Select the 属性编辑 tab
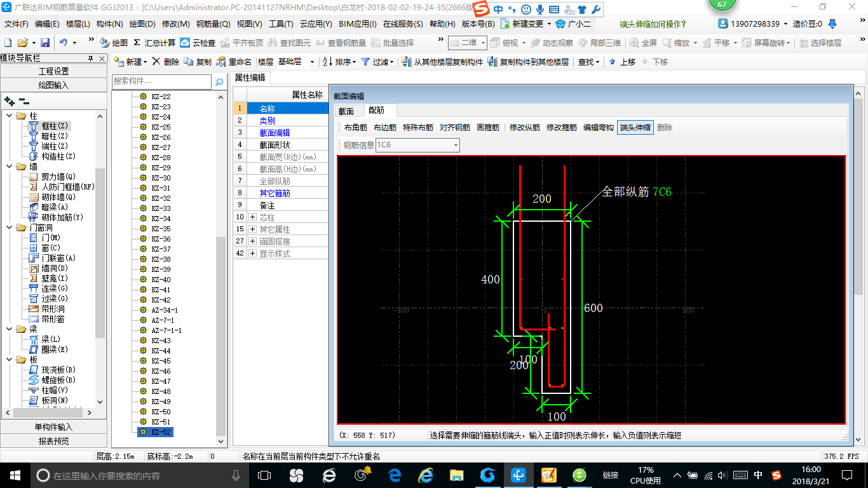The image size is (868, 488). (250, 78)
